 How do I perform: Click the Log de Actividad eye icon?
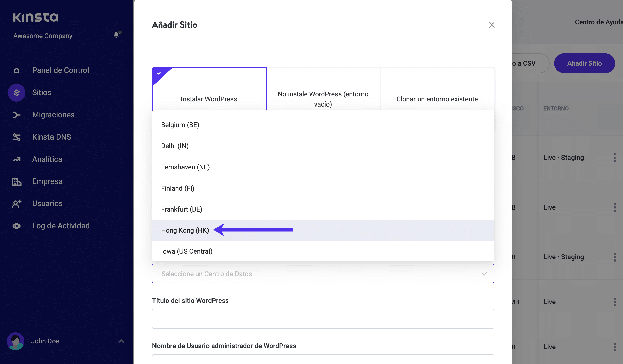point(17,226)
